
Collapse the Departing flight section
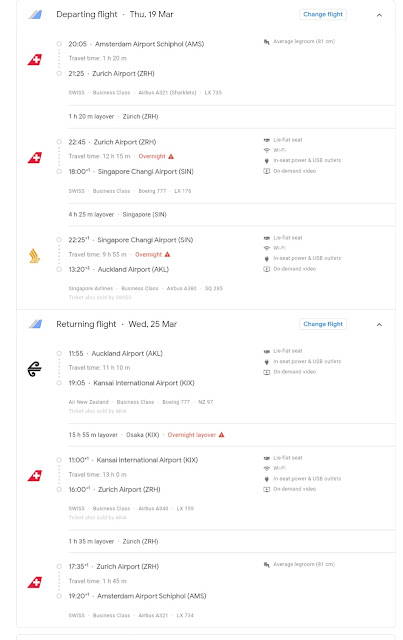(379, 15)
